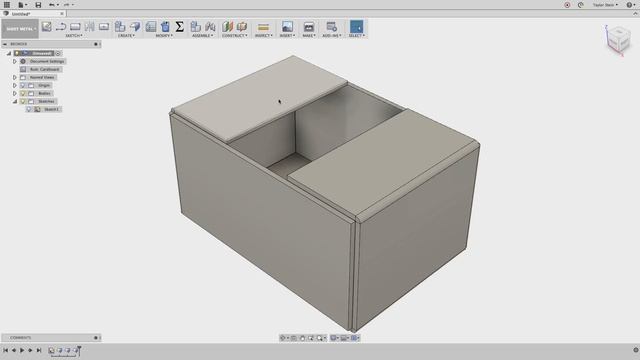Screen dimensions: 640x360
Task: Click the Undo arrow
Action: (52, 5)
